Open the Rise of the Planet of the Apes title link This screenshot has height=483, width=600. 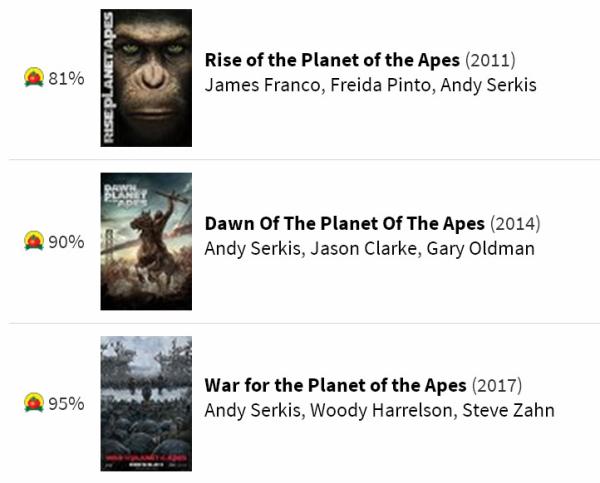click(332, 59)
